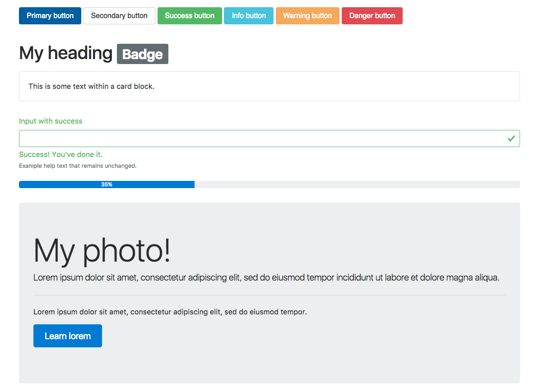
Task: Click the paragraph ending "eiusmod tempor."
Action: 170,312
